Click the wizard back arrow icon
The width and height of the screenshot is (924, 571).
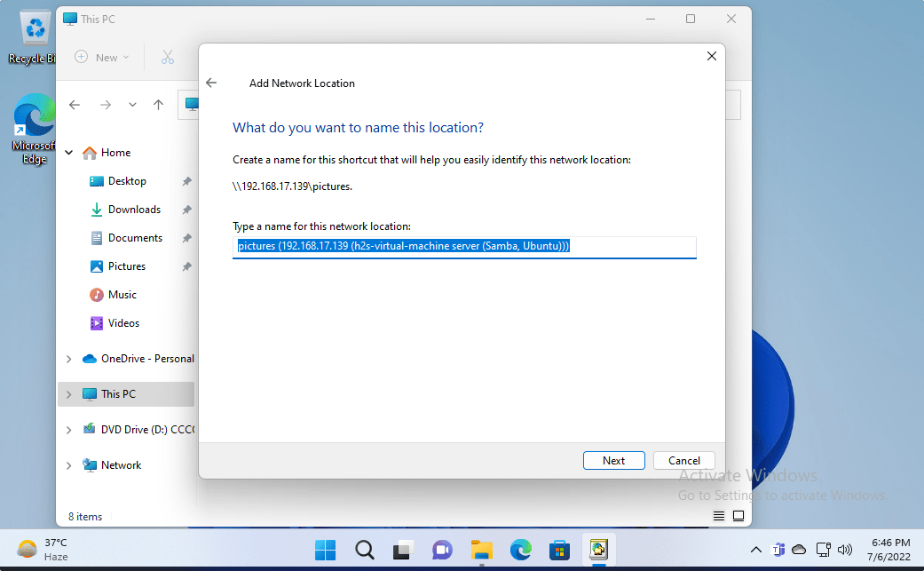211,83
